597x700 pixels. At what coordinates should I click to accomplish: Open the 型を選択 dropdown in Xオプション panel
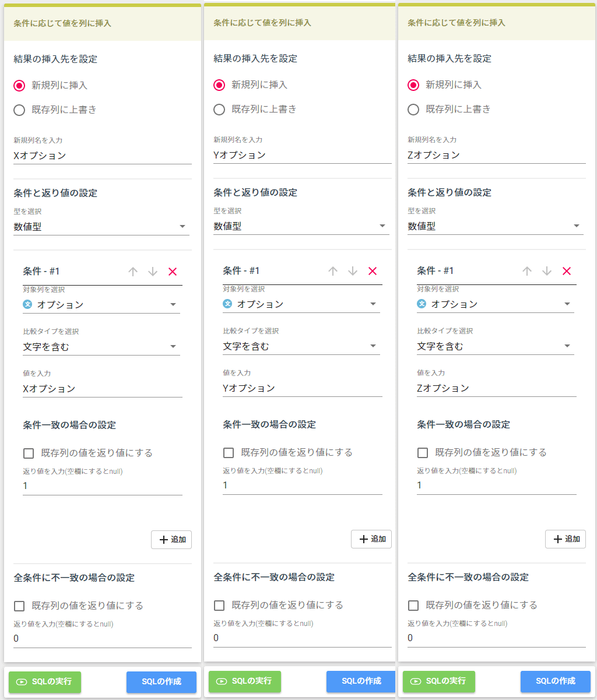pos(101,227)
